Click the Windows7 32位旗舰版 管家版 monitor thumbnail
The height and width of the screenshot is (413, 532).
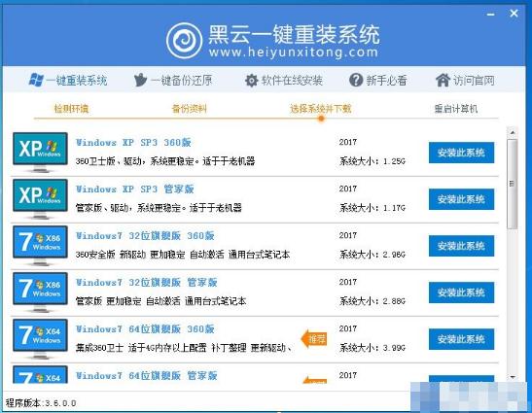40,293
